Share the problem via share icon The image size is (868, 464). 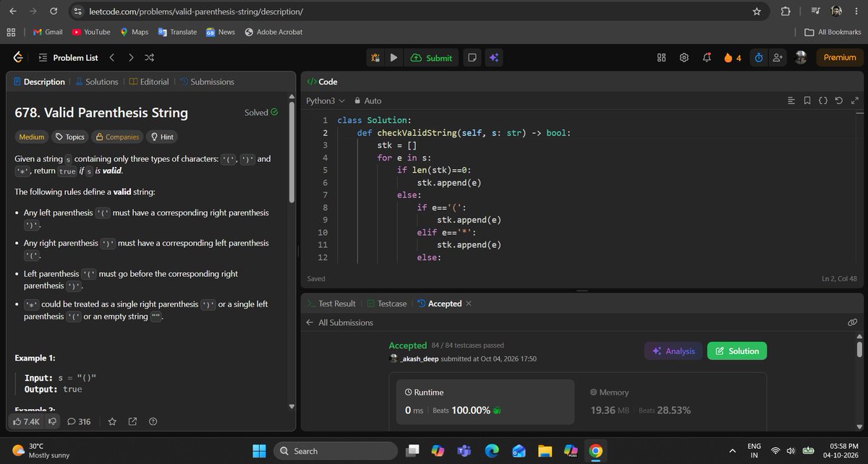tap(133, 421)
